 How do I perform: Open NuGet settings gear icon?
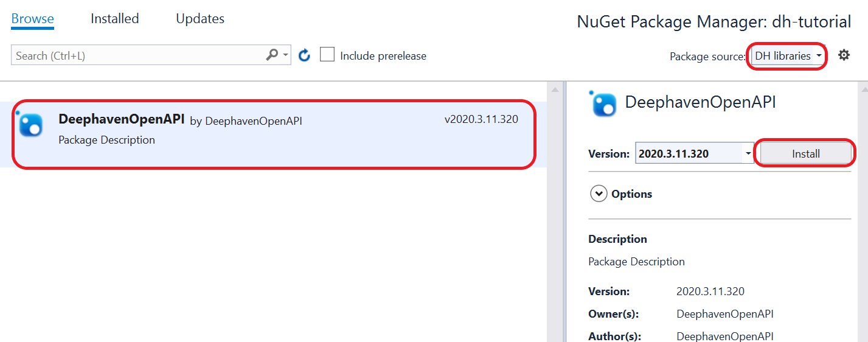[x=844, y=55]
